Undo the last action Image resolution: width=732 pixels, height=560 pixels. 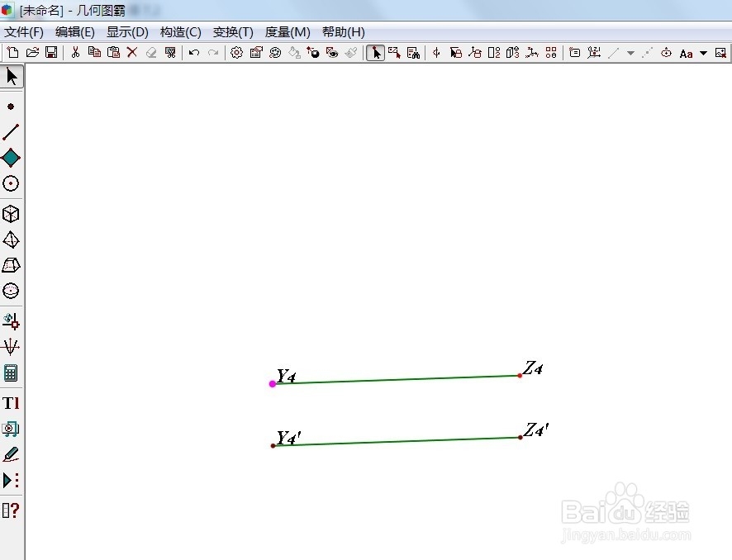click(194, 53)
